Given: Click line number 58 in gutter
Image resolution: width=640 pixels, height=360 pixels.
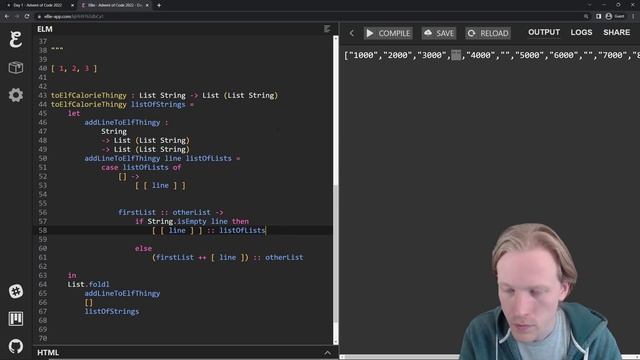Looking at the screenshot, I should (x=42, y=230).
